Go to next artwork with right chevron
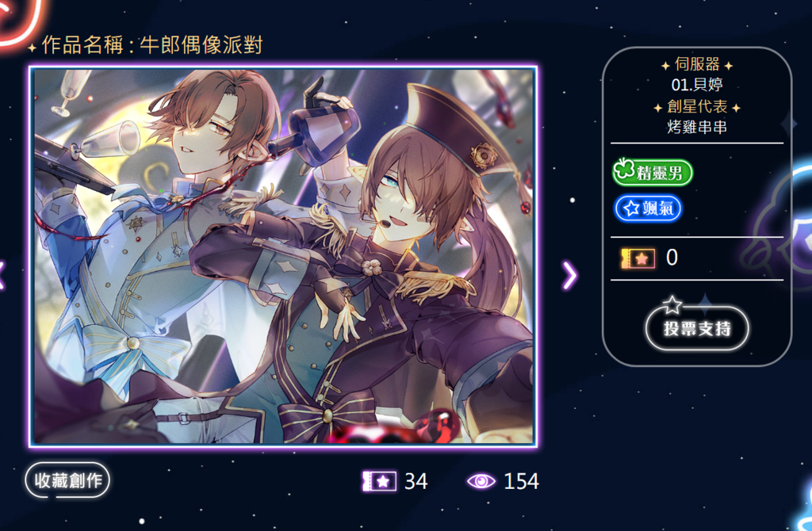Image resolution: width=812 pixels, height=531 pixels. pos(569,275)
